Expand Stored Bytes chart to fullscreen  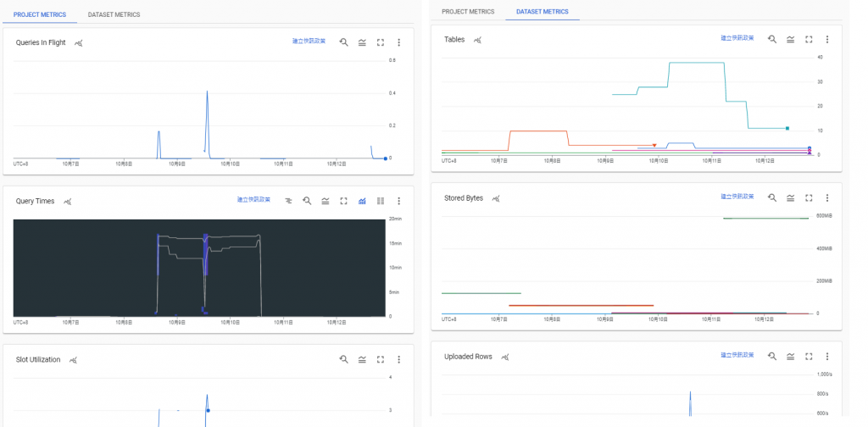(809, 197)
